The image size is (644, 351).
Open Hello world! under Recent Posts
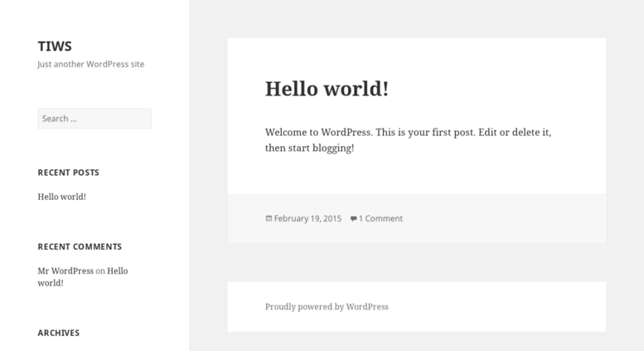62,197
